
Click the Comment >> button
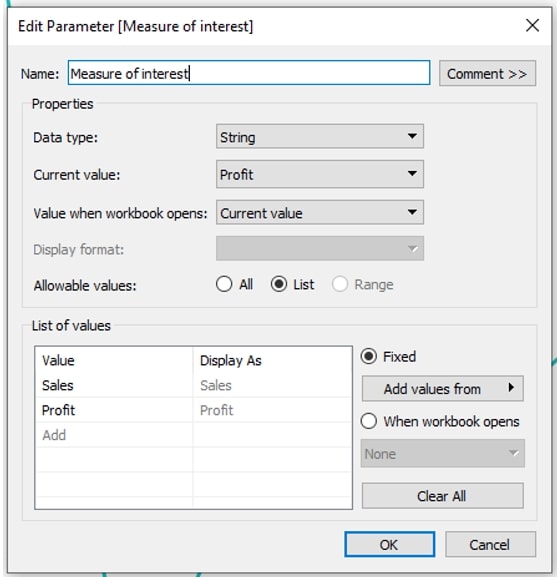coord(487,74)
